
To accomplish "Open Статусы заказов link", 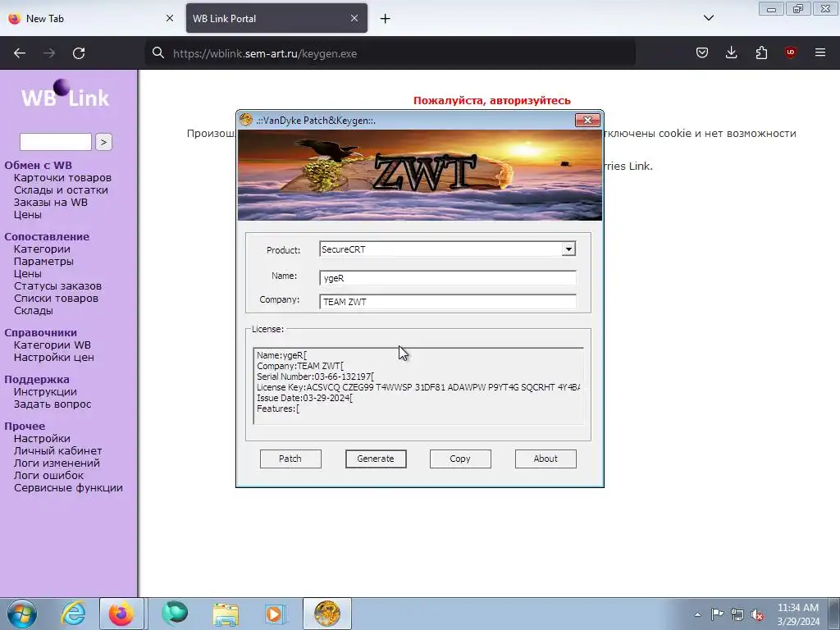I will pyautogui.click(x=58, y=286).
